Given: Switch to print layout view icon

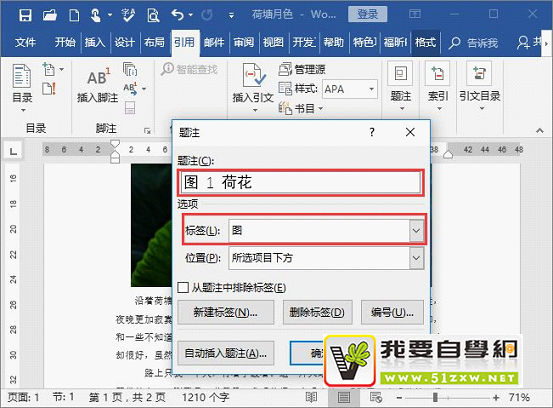Looking at the screenshot, I should (x=344, y=398).
